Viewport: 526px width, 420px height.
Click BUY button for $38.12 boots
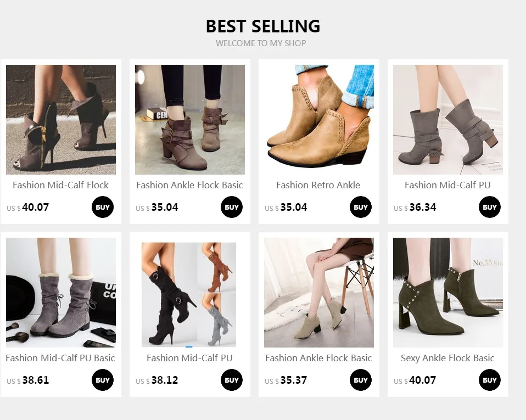coord(232,380)
